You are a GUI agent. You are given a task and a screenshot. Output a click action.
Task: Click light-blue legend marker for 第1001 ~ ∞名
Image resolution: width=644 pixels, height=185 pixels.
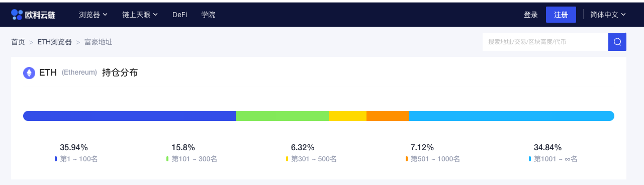coord(530,159)
